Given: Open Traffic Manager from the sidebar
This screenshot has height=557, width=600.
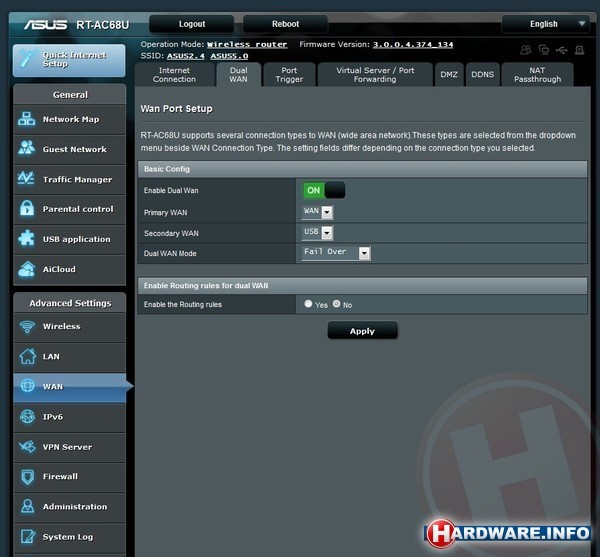Looking at the screenshot, I should pos(77,179).
